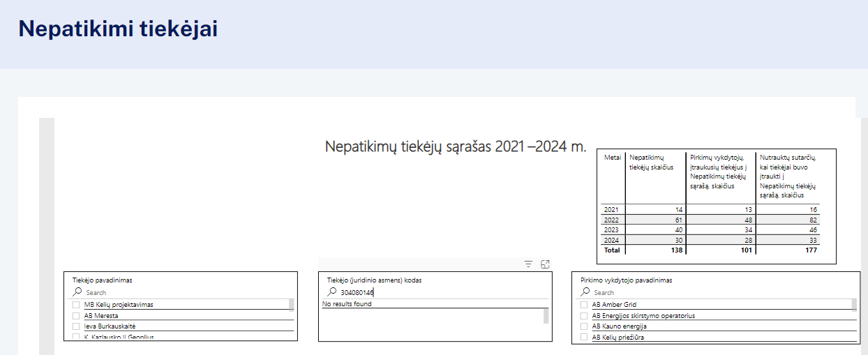Open focus mode for the kodas slicer
This screenshot has height=355, width=868.
click(x=546, y=264)
